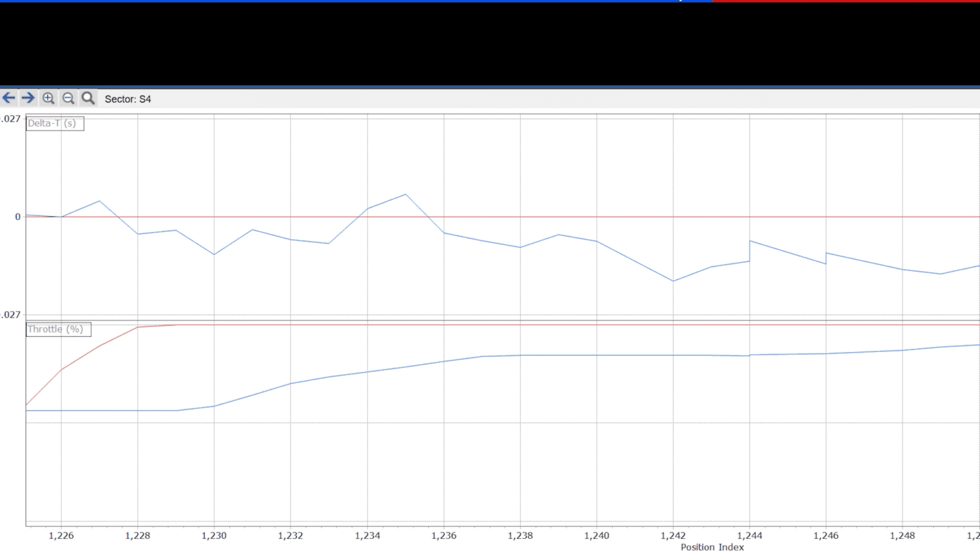Click the 1,226 tick on position axis

point(61,536)
